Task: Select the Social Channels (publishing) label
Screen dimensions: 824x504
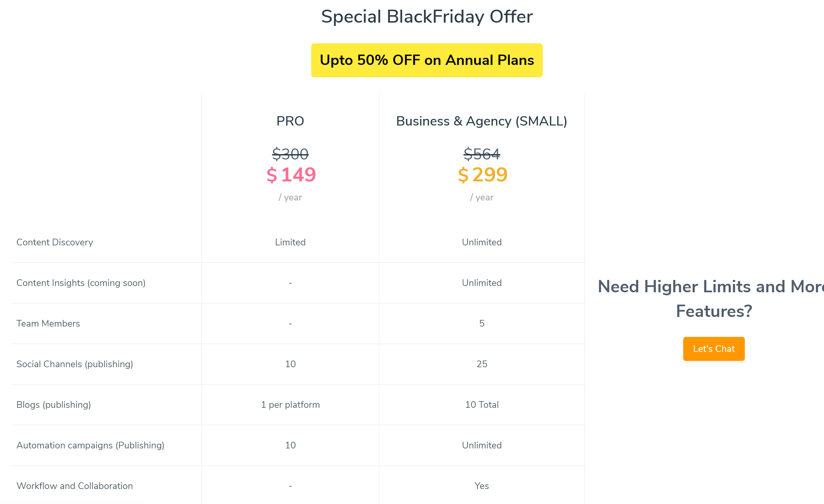Action: click(75, 364)
